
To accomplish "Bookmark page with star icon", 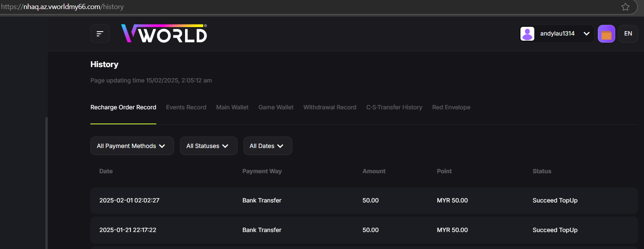I will coord(625,7).
